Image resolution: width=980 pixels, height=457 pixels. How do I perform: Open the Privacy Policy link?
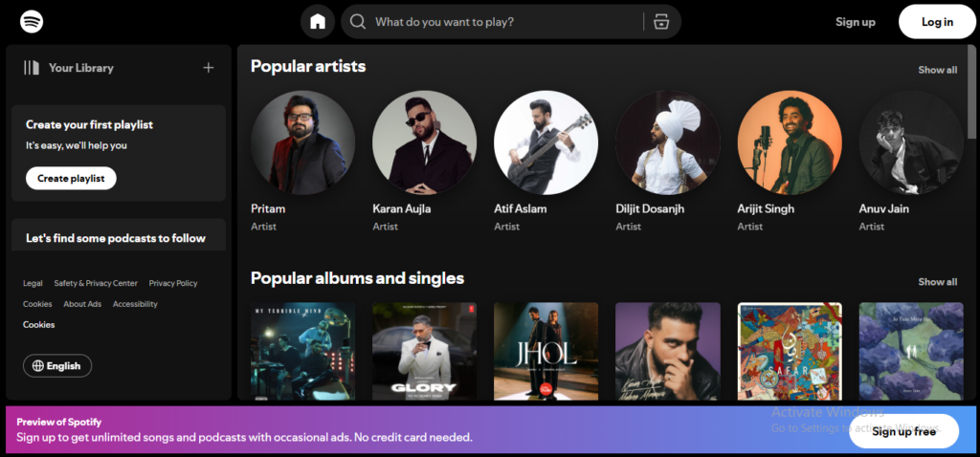point(173,283)
